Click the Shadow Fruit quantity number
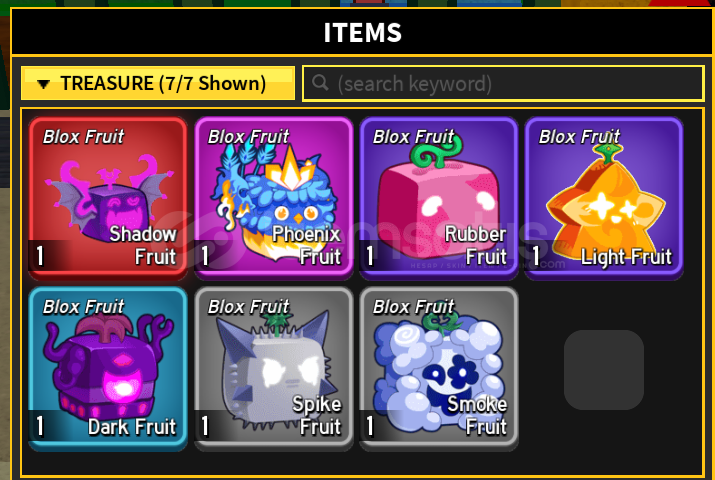 coord(40,256)
